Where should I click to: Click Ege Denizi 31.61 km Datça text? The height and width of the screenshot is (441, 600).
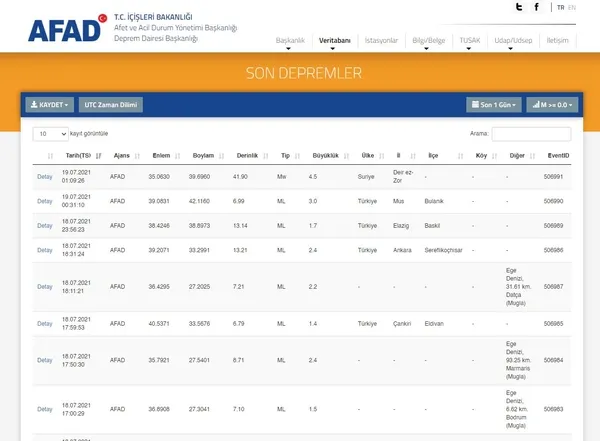pyautogui.click(x=518, y=287)
